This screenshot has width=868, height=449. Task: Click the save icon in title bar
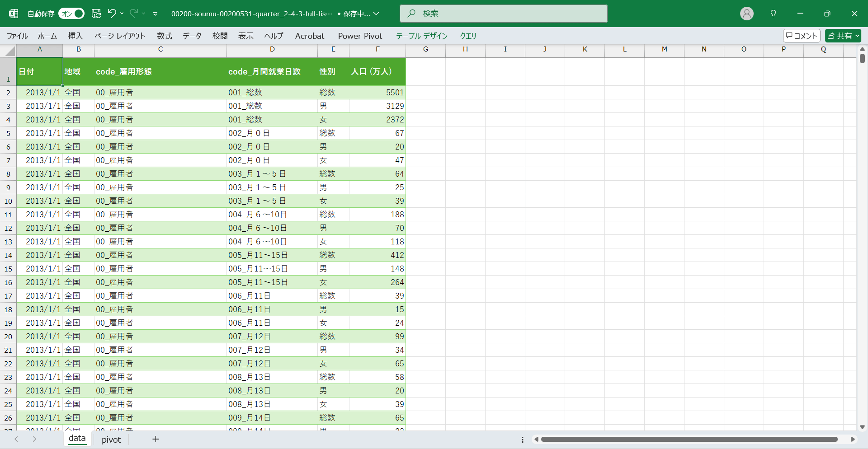[96, 14]
